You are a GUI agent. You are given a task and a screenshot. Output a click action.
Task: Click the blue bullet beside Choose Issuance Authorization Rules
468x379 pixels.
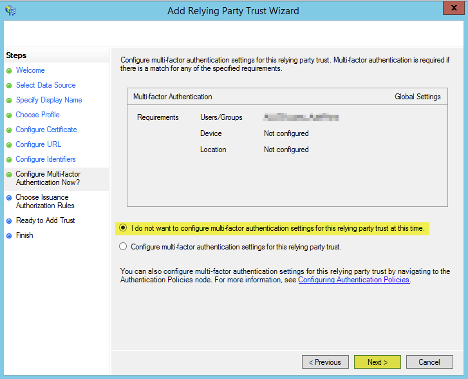pos(9,198)
